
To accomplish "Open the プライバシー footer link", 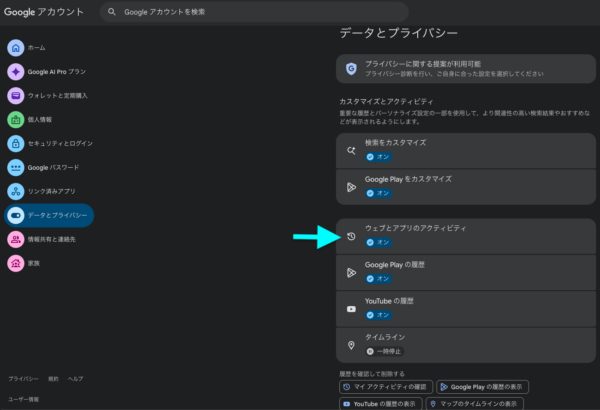I will point(23,379).
